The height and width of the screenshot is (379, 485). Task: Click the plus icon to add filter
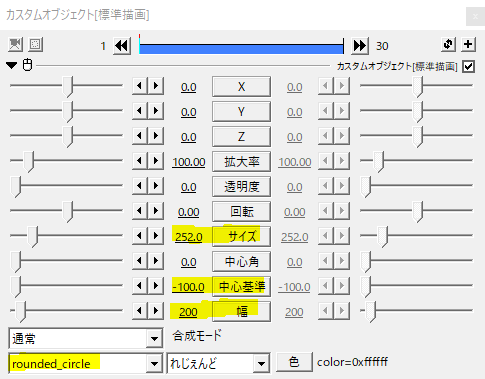coord(468,44)
